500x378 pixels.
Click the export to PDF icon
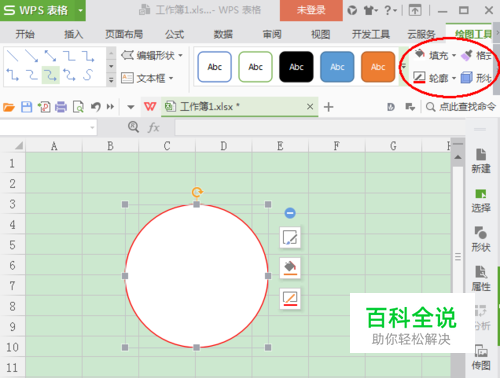[44, 107]
